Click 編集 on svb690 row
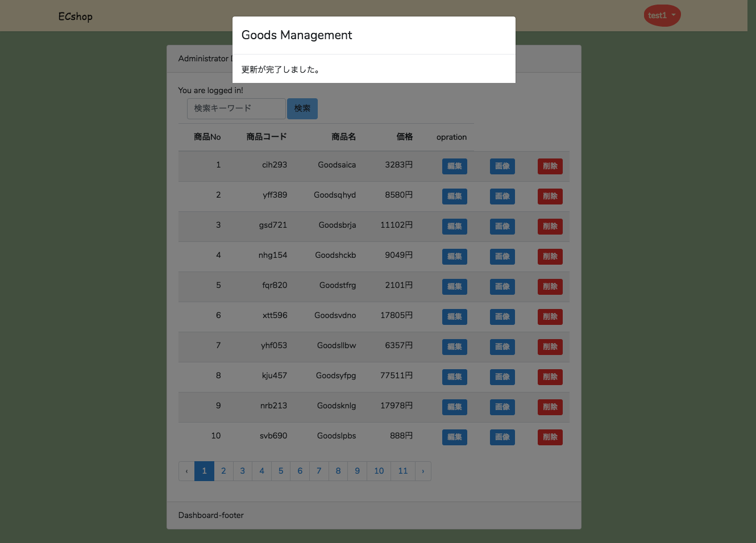 [x=455, y=437]
